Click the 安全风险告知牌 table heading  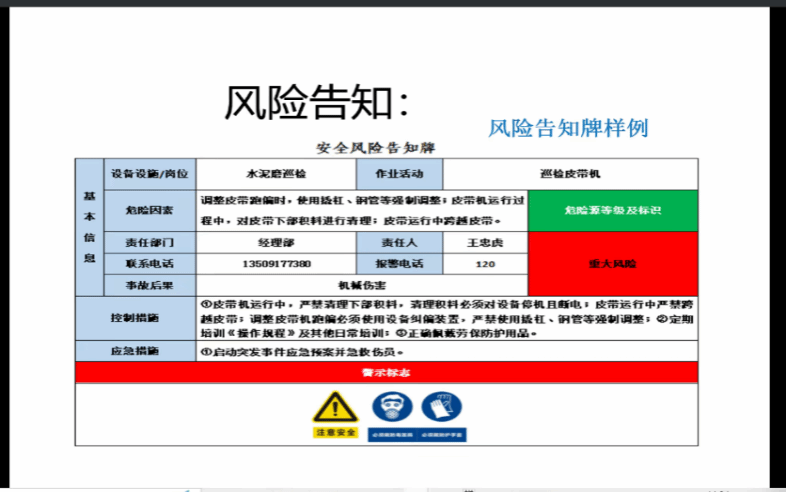tap(376, 148)
